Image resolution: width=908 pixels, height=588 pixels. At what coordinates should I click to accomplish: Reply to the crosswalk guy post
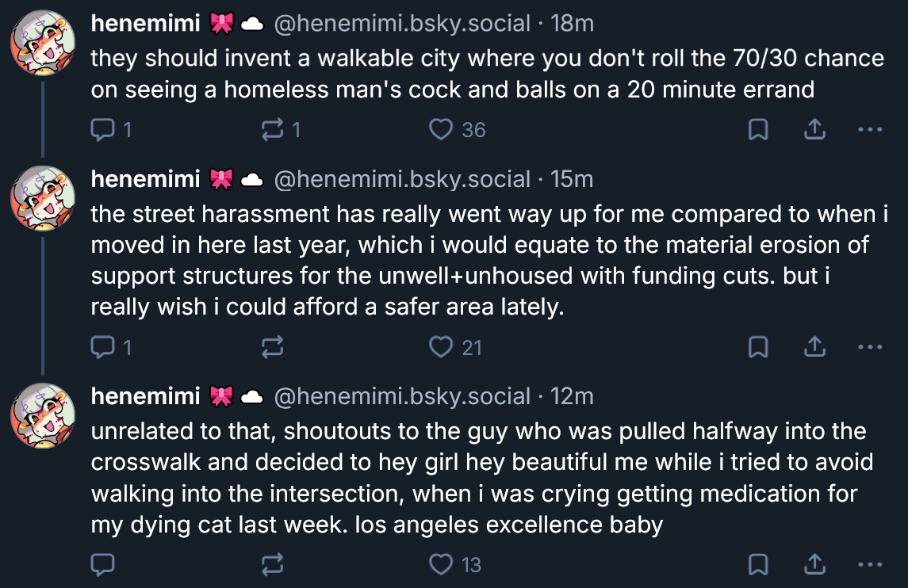click(x=103, y=564)
